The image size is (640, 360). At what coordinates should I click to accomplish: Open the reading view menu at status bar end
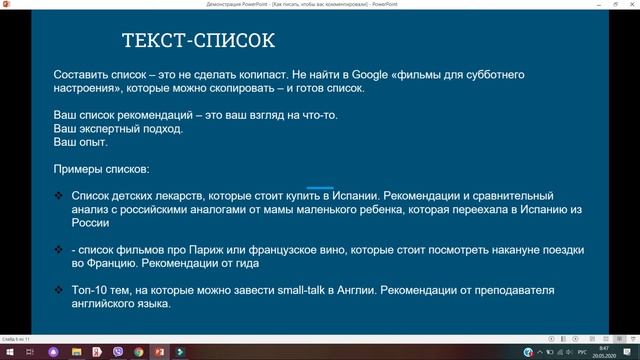tap(633, 339)
